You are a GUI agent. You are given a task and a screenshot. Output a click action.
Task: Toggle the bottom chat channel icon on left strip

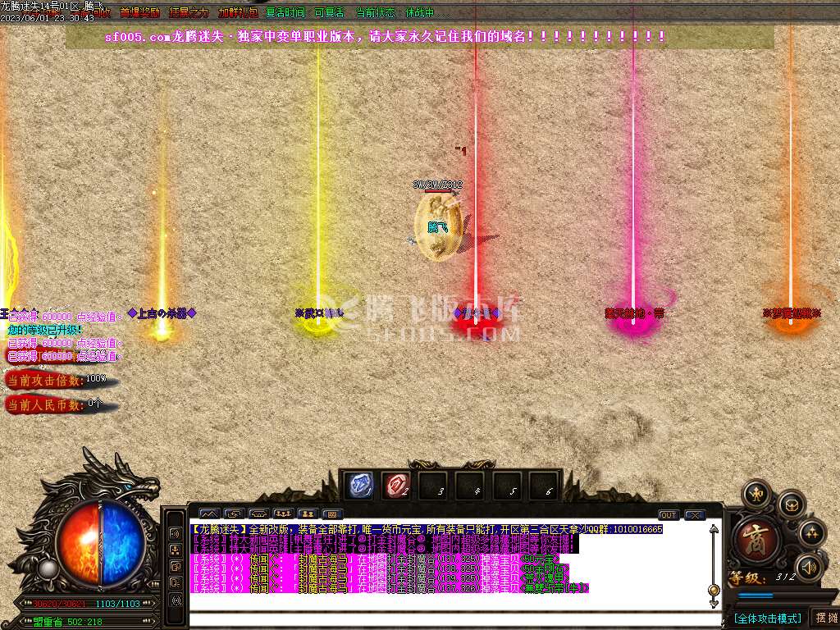(176, 600)
